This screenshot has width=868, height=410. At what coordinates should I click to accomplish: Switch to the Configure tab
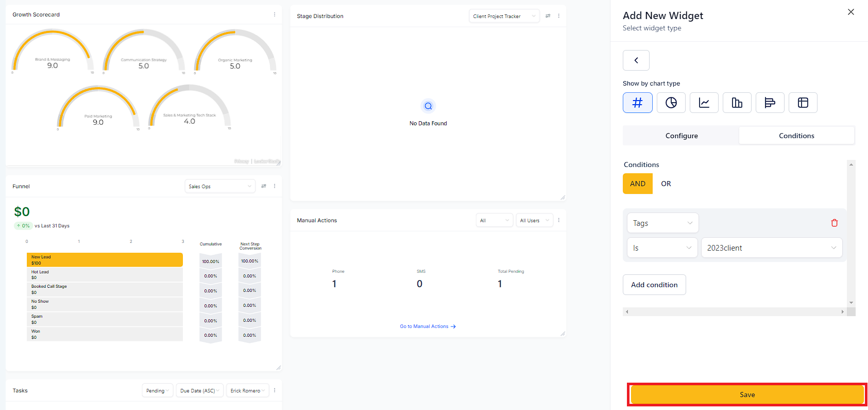(x=682, y=136)
